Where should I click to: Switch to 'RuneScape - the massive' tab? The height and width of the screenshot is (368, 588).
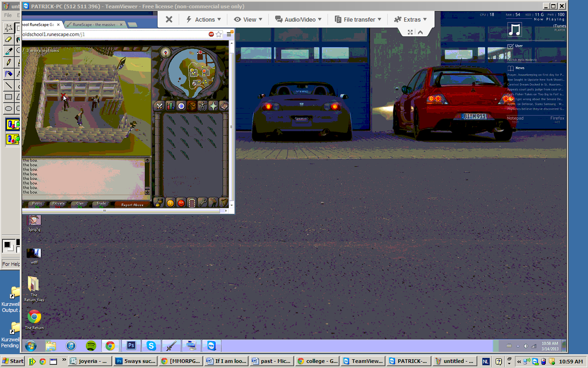(x=95, y=24)
